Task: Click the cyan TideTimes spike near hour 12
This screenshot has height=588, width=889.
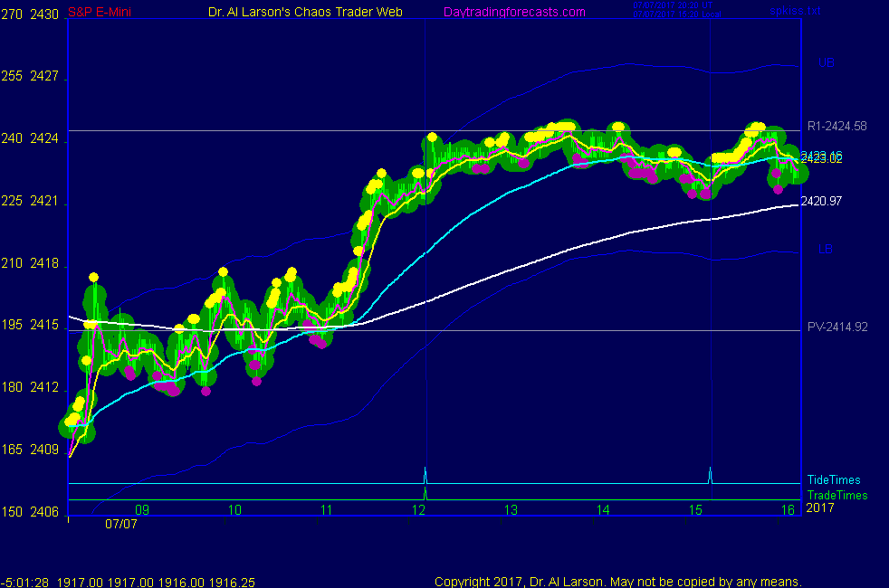Action: [x=425, y=475]
